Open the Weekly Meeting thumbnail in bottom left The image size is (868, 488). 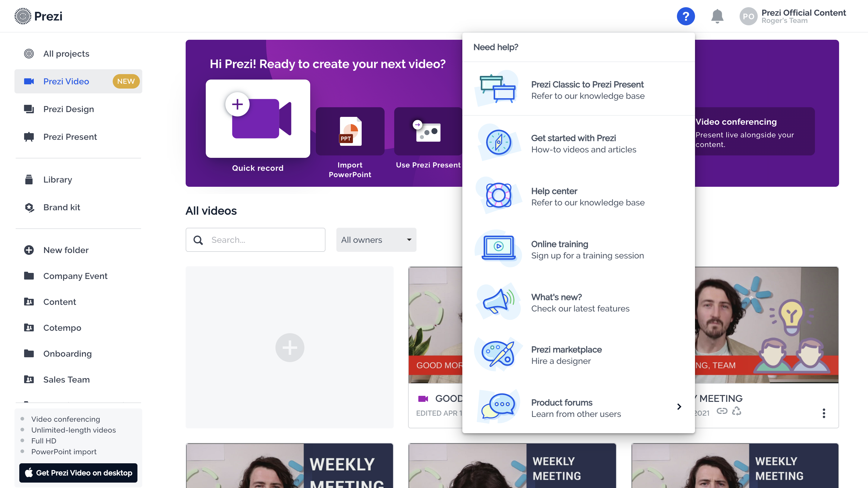coord(289,466)
